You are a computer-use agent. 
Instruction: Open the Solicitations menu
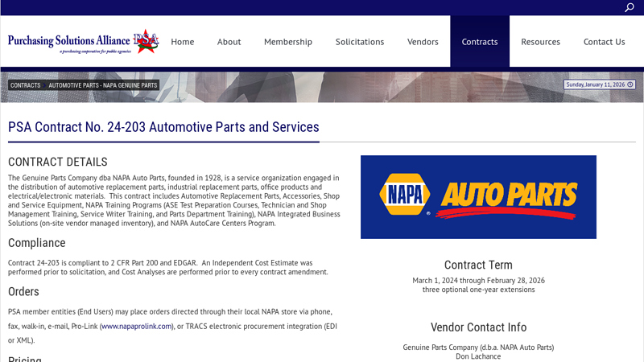click(360, 42)
